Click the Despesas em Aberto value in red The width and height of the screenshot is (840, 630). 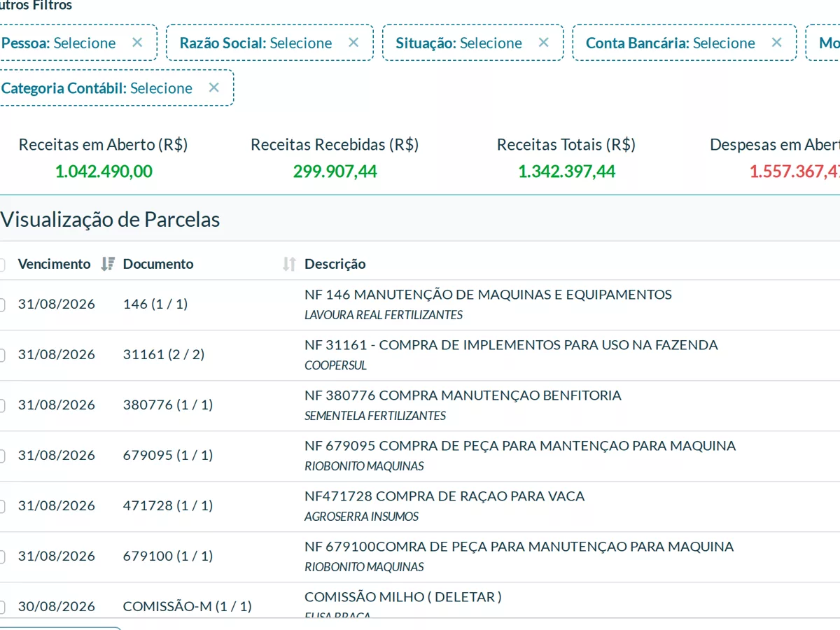point(794,171)
